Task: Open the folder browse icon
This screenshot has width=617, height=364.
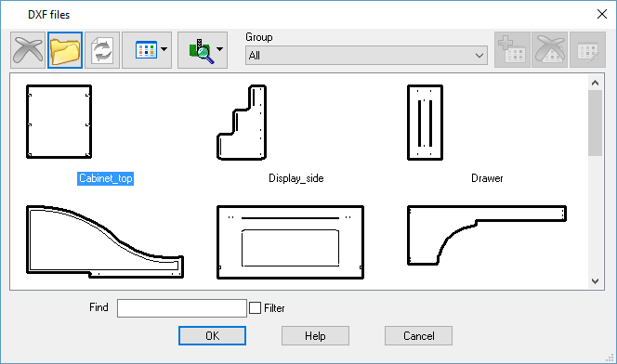Action: pyautogui.click(x=65, y=50)
